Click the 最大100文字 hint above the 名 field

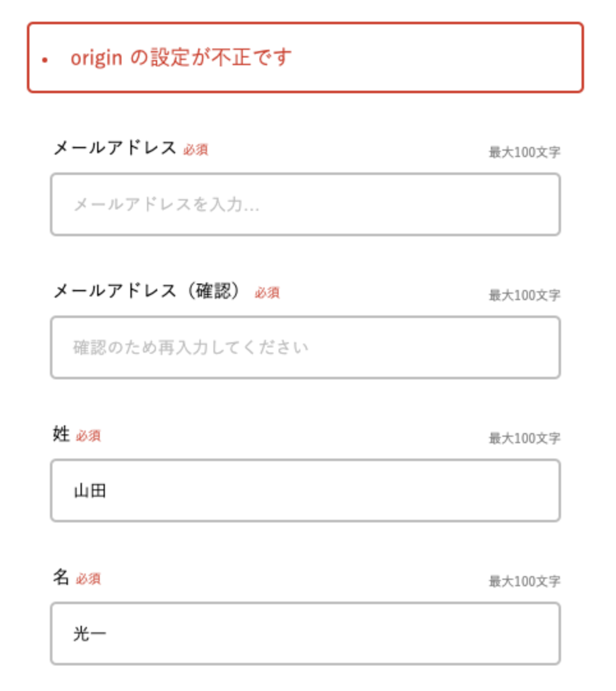[x=524, y=581]
